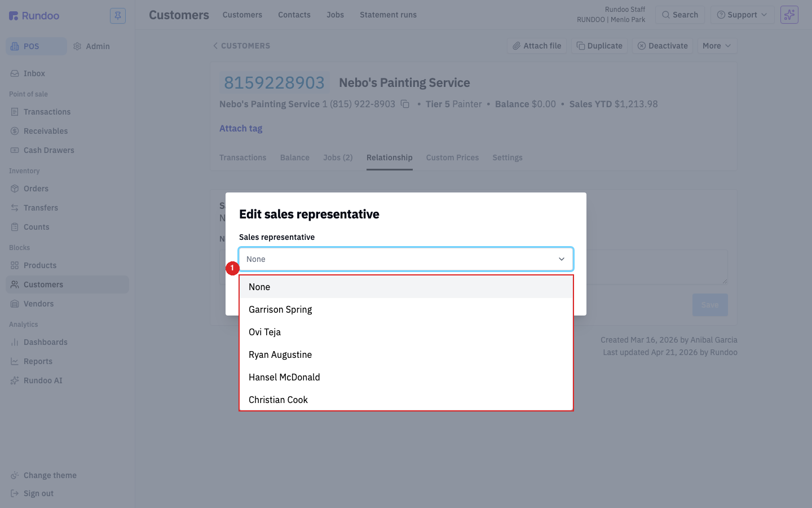Click the Attach tag link
Viewport: 812px width, 508px height.
[x=241, y=128]
